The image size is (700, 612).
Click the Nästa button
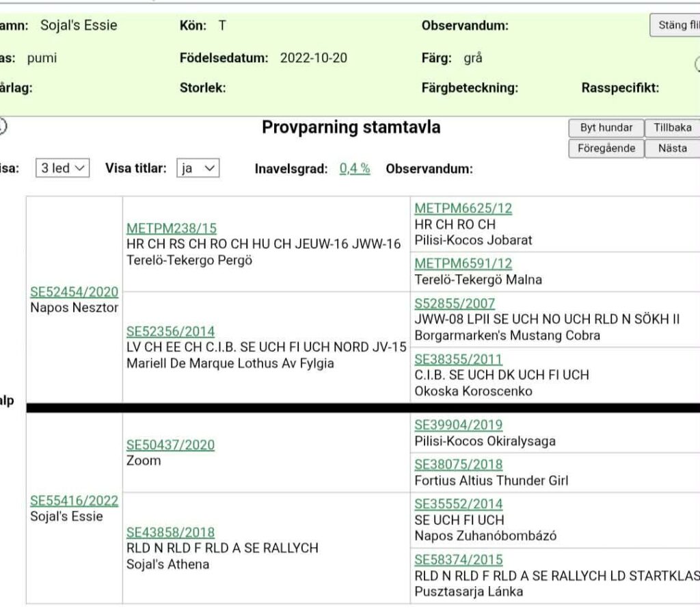click(672, 148)
